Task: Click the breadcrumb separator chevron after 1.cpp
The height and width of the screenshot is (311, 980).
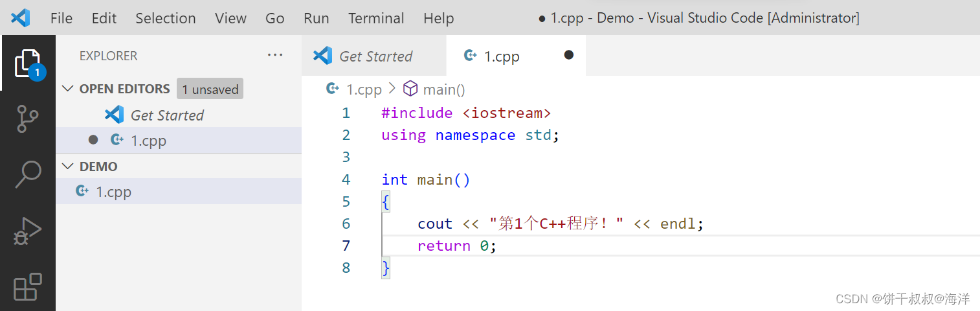Action: [x=392, y=89]
